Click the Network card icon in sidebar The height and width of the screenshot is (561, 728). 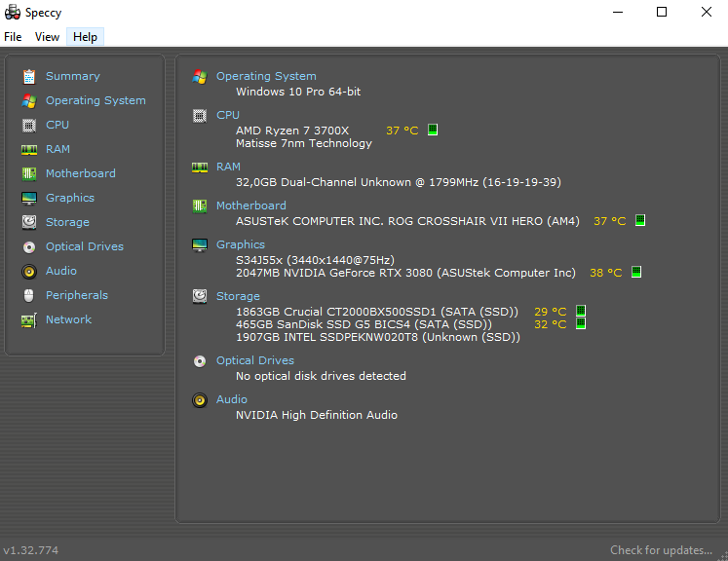click(29, 320)
